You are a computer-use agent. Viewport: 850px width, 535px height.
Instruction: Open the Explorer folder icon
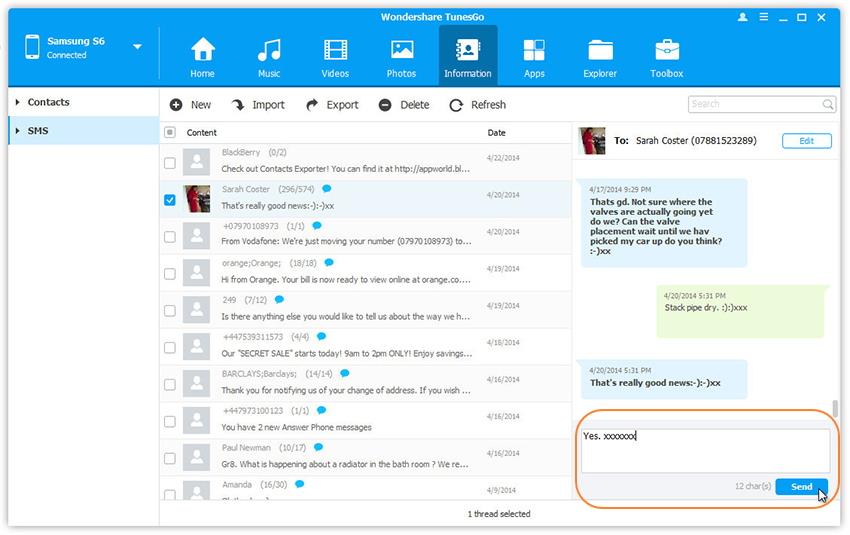[x=601, y=50]
